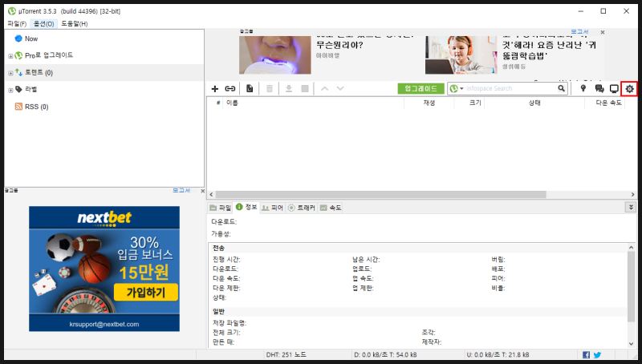Move torrent down in queue
642x364 pixels.
pos(340,88)
